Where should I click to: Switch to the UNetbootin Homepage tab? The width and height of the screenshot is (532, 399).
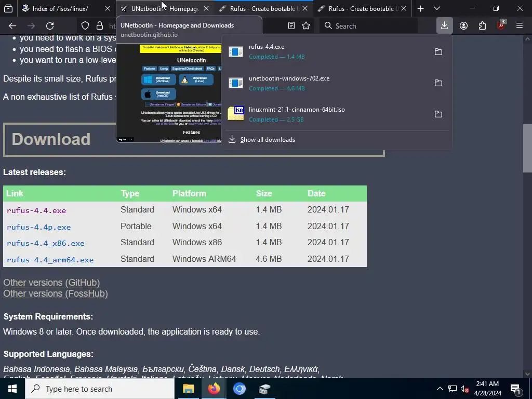coord(165,8)
